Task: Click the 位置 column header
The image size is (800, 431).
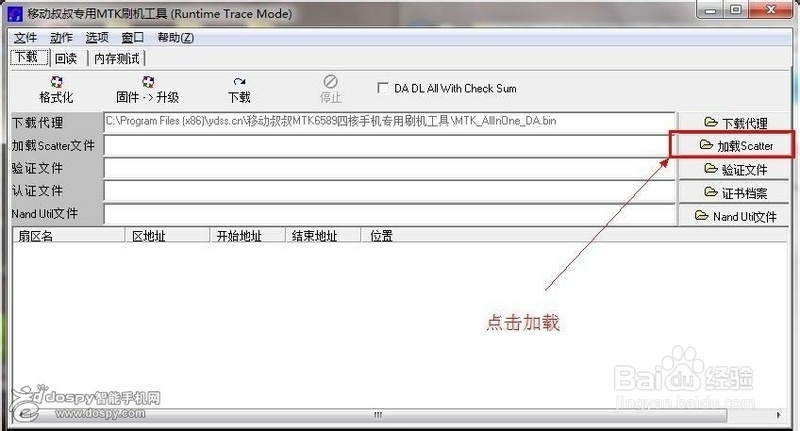Action: pos(574,236)
